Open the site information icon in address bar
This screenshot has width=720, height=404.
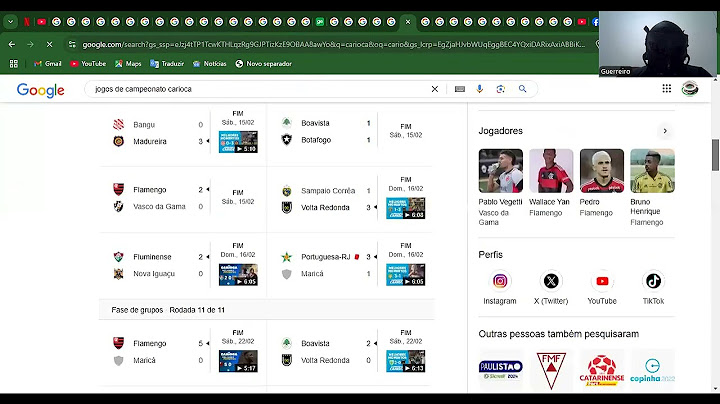coord(72,45)
